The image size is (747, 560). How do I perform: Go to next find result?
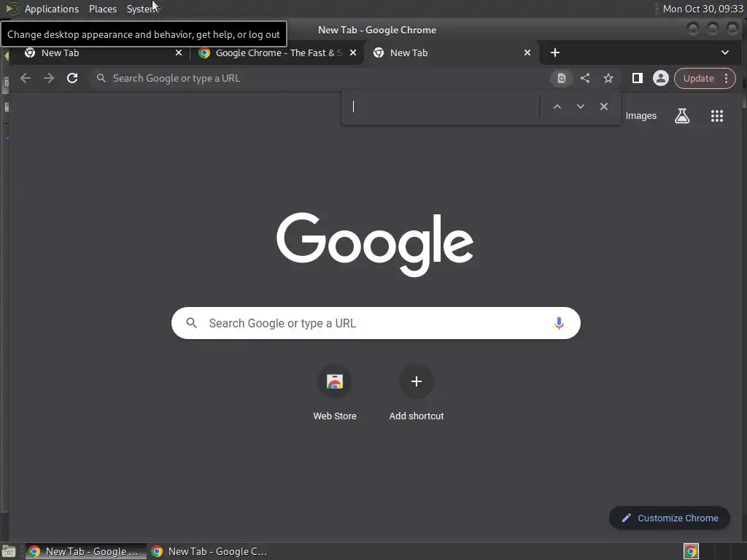pyautogui.click(x=580, y=106)
